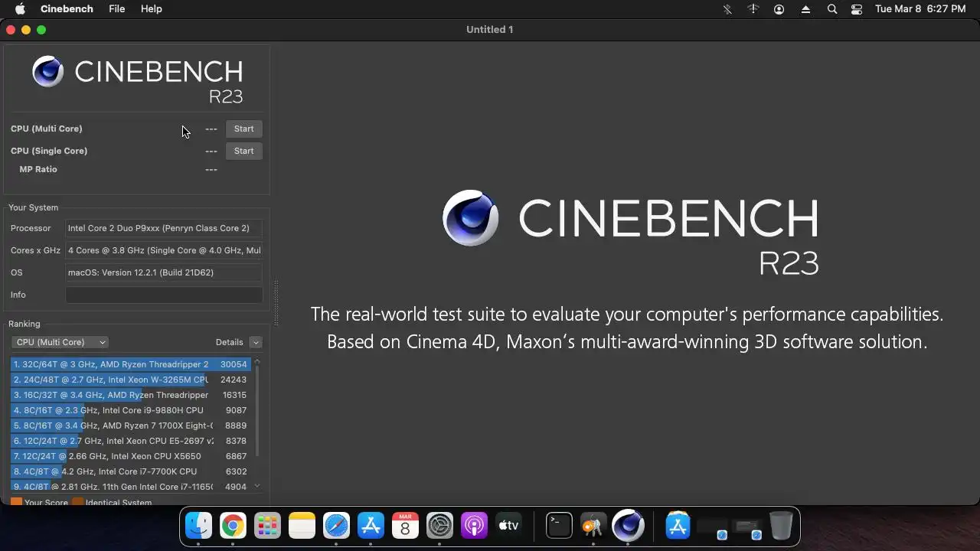Click the eject icon in menu bar
This screenshot has height=551, width=980.
[805, 9]
